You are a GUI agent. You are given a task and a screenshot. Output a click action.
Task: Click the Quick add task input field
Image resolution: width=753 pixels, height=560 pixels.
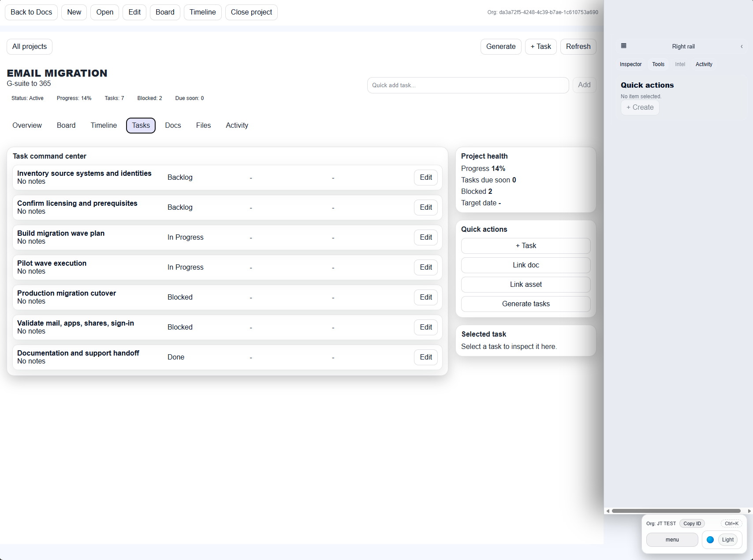(x=467, y=85)
